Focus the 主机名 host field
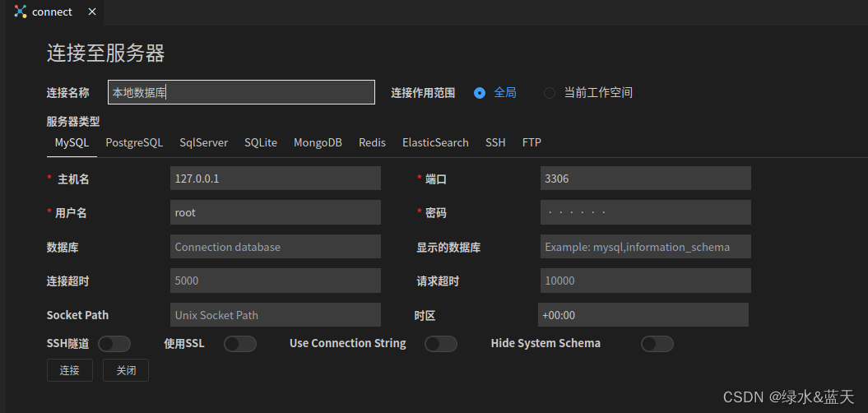868x413 pixels. click(276, 179)
